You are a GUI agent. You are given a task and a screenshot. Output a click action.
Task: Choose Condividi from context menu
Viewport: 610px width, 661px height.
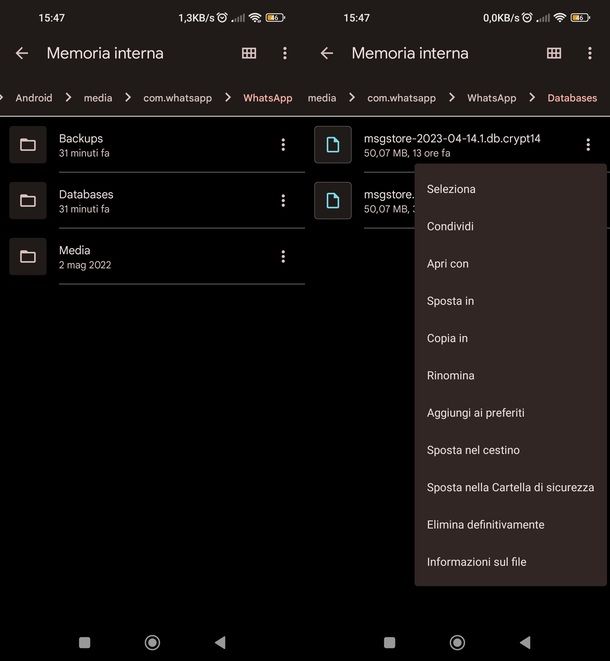(450, 227)
